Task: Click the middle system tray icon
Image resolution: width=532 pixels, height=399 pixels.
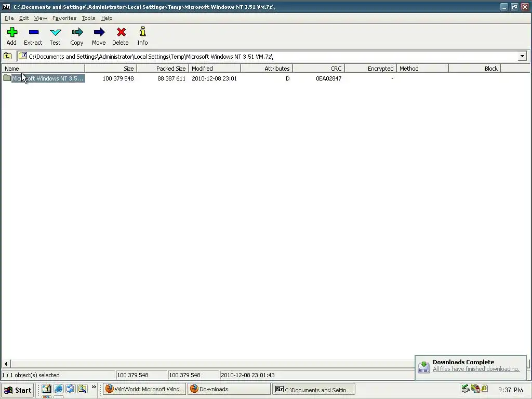Action: coord(475,389)
